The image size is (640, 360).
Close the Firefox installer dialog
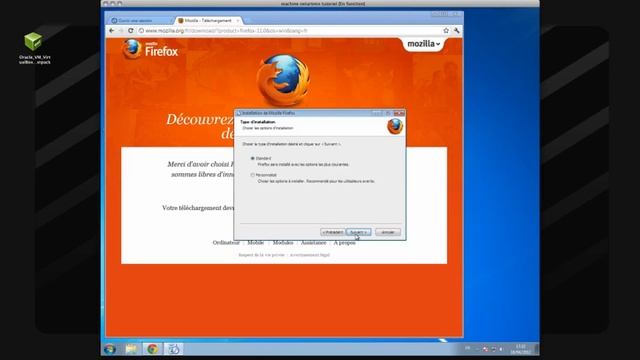pos(399,113)
